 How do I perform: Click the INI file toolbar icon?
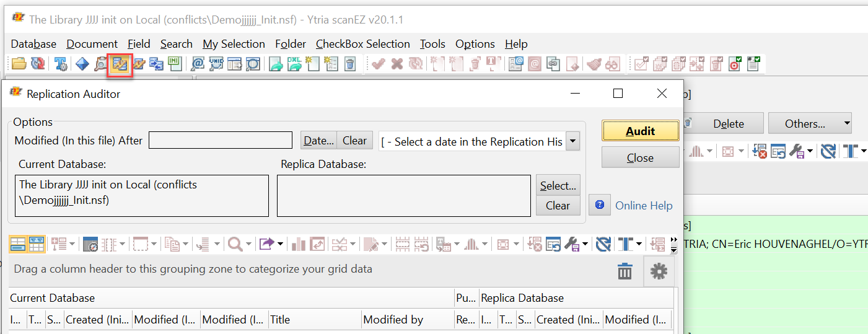point(175,64)
